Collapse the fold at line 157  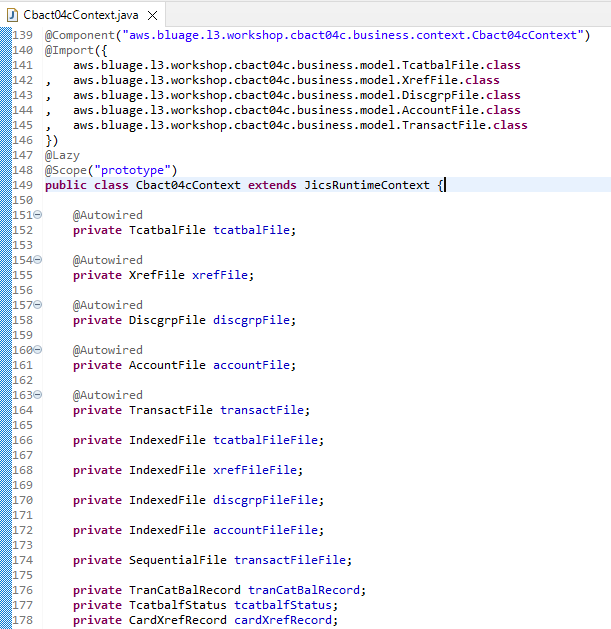click(x=38, y=305)
